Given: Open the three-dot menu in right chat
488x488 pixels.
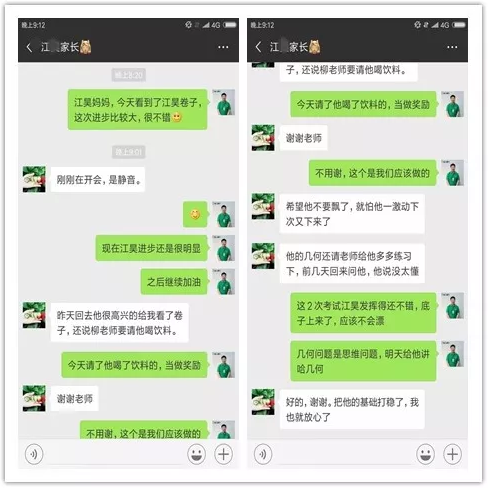Looking at the screenshot, I should pos(452,47).
